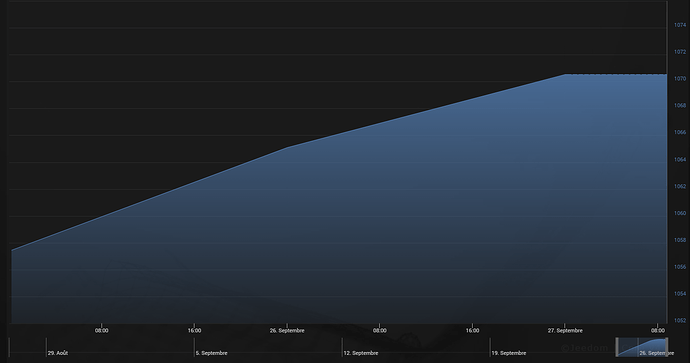This screenshot has height=363, width=690.
Task: Click the 1060 value on the y-axis
Action: (x=680, y=213)
